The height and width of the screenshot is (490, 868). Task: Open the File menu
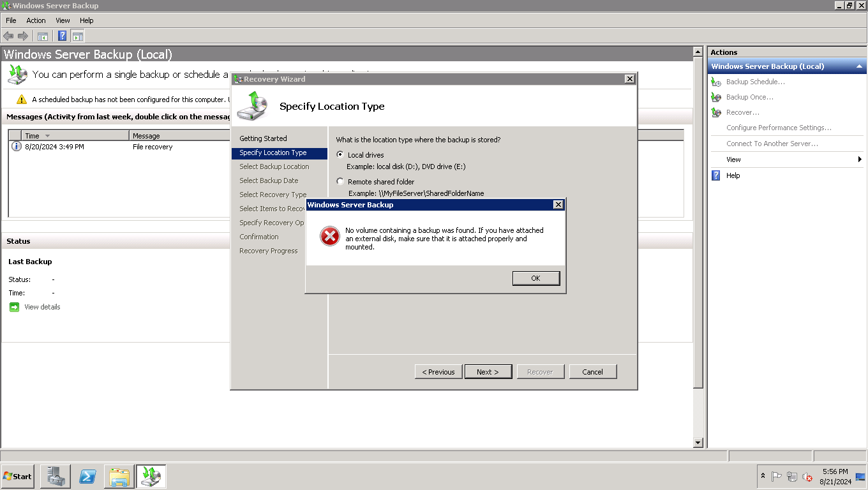11,20
